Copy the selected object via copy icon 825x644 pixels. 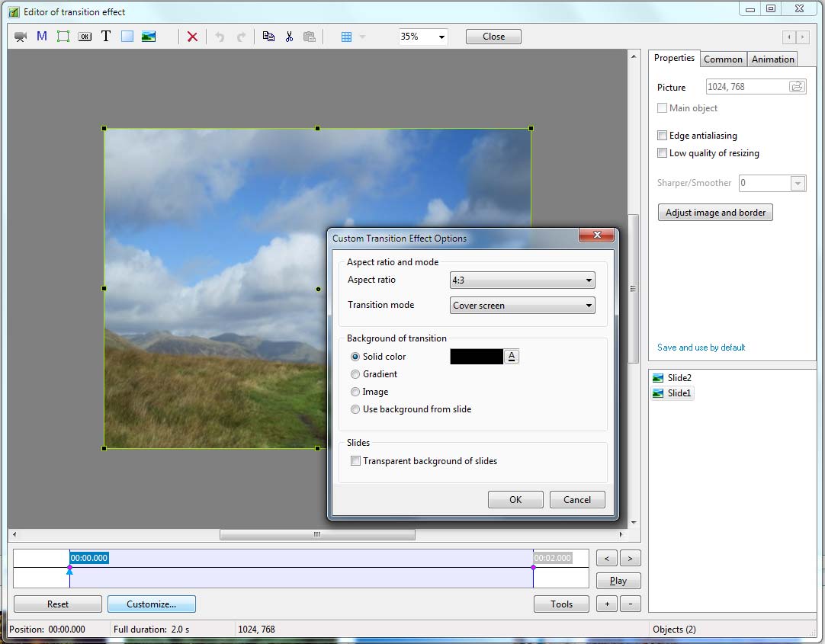click(x=268, y=37)
